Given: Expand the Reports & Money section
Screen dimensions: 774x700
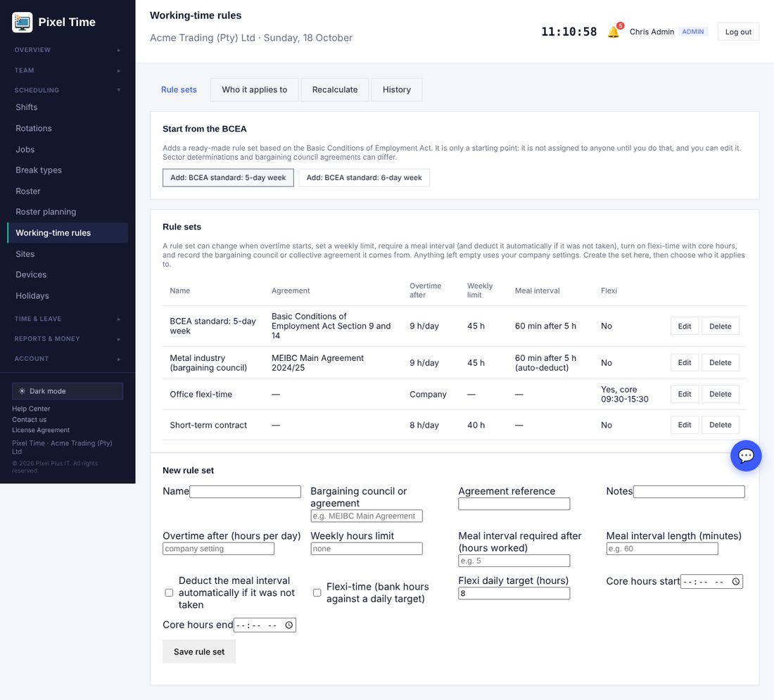Looking at the screenshot, I should tap(68, 338).
